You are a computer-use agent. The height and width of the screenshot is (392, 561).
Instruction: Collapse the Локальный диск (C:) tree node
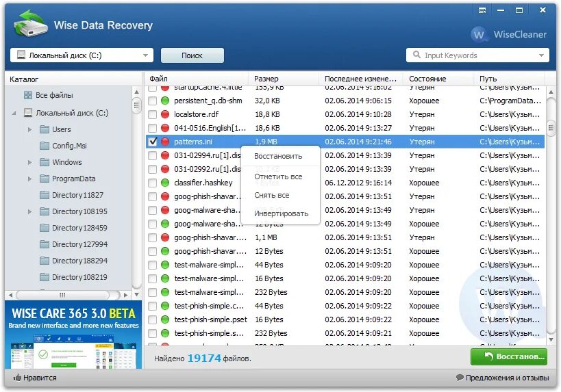tap(14, 113)
